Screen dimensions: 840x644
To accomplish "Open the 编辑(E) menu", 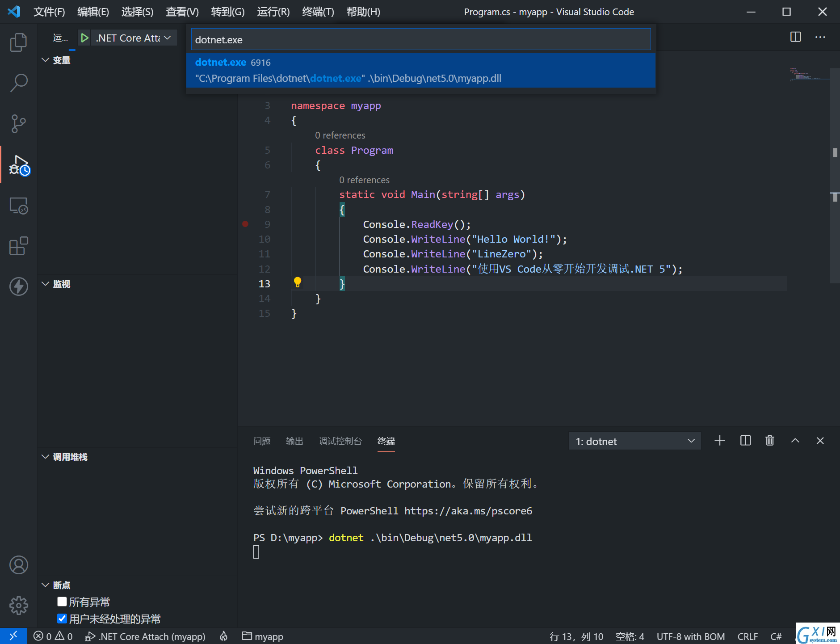I will [x=93, y=12].
